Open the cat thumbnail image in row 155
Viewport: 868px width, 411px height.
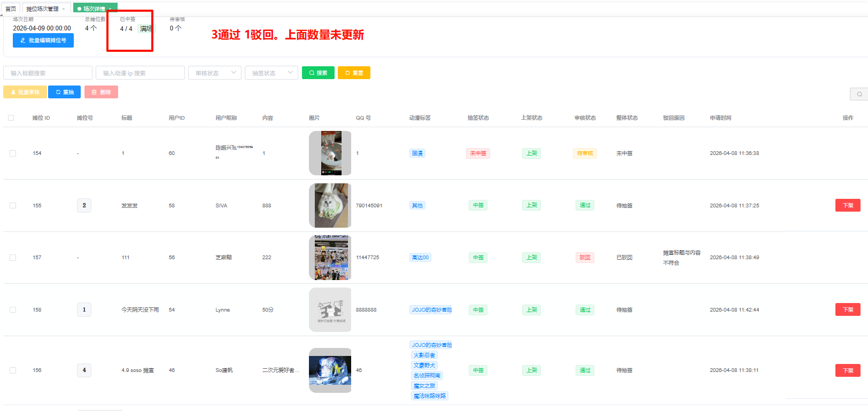point(330,205)
